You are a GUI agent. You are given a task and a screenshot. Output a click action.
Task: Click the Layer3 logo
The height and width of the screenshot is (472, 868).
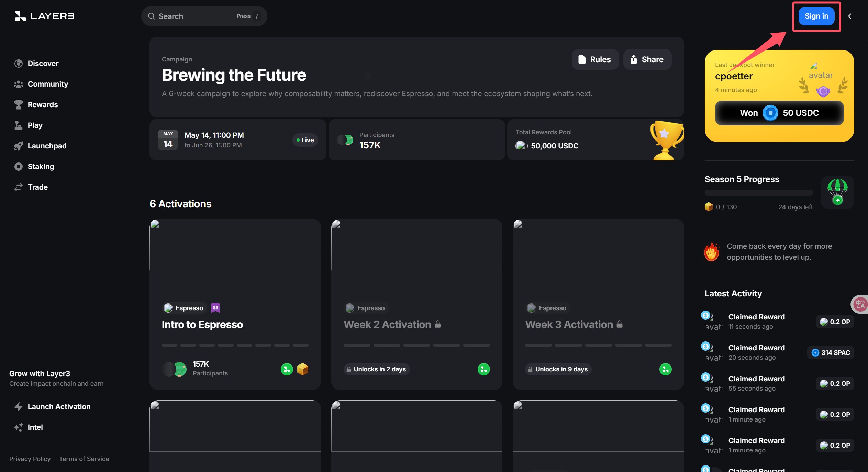click(x=45, y=16)
